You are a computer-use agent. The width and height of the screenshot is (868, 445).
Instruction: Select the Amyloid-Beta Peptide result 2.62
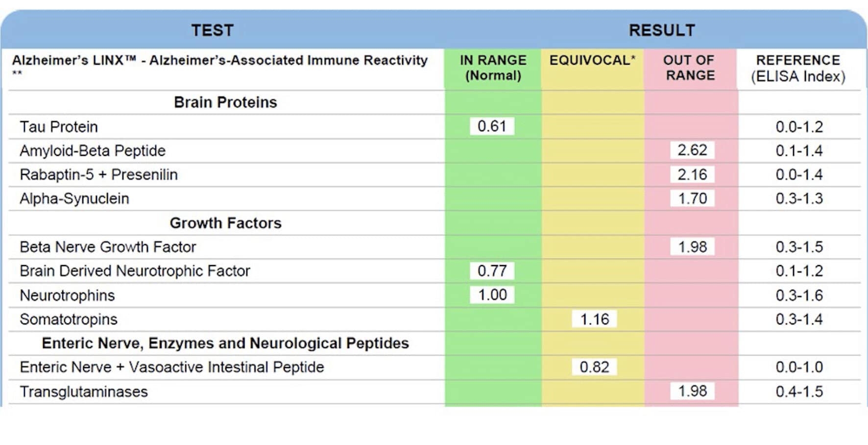(x=692, y=150)
